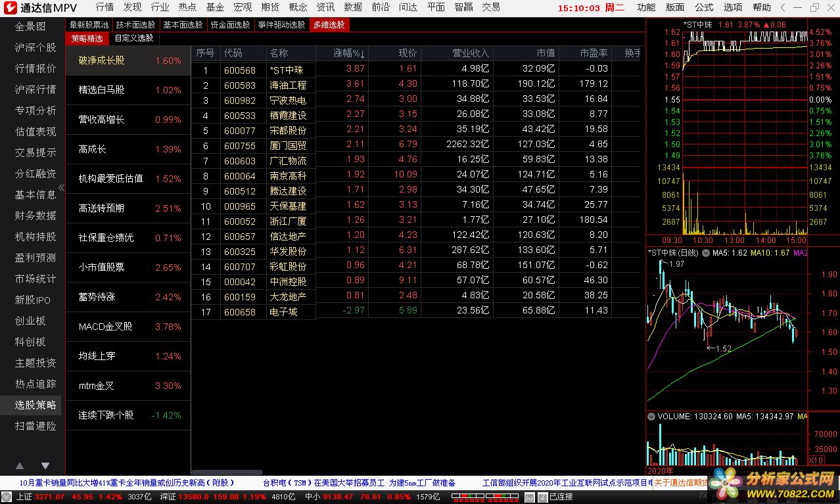840x504 pixels.
Task: Click the 上证 index value in status bar
Action: (50, 497)
